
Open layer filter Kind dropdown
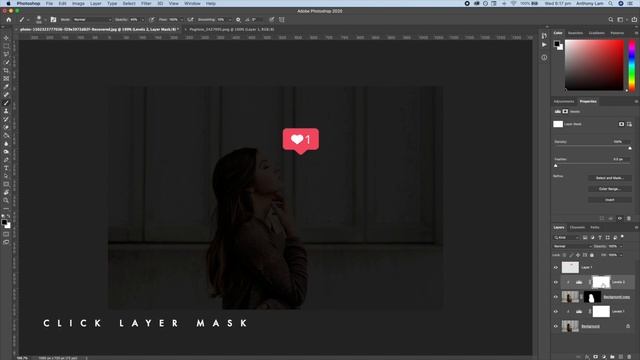(567, 238)
